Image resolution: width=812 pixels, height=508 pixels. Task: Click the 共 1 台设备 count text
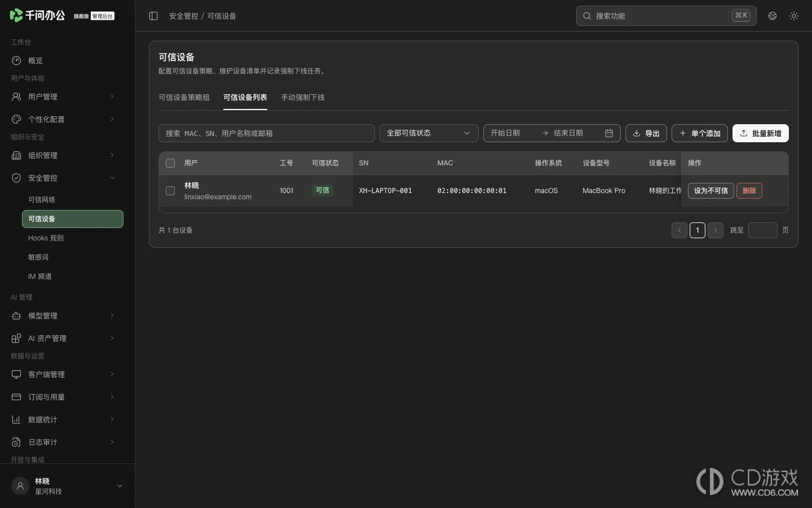point(175,230)
